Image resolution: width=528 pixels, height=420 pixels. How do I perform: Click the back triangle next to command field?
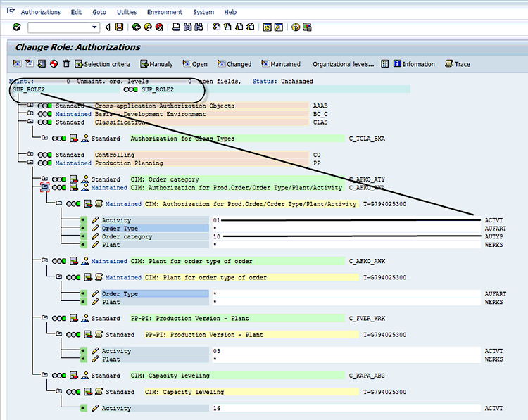108,27
